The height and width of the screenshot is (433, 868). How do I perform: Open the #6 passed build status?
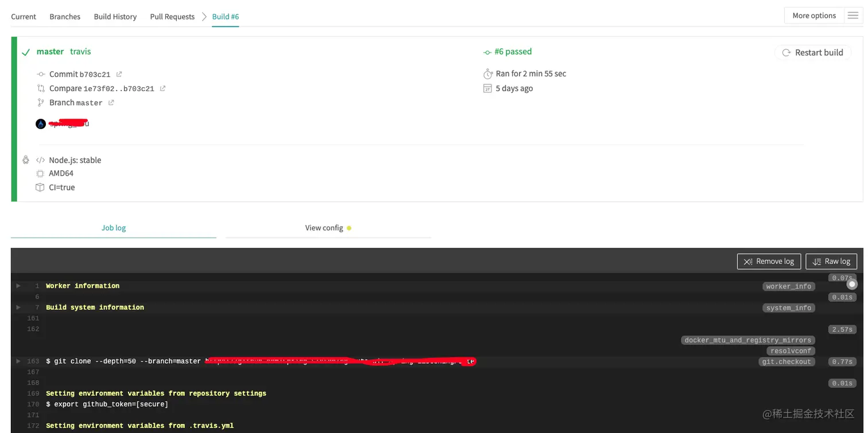tap(513, 52)
